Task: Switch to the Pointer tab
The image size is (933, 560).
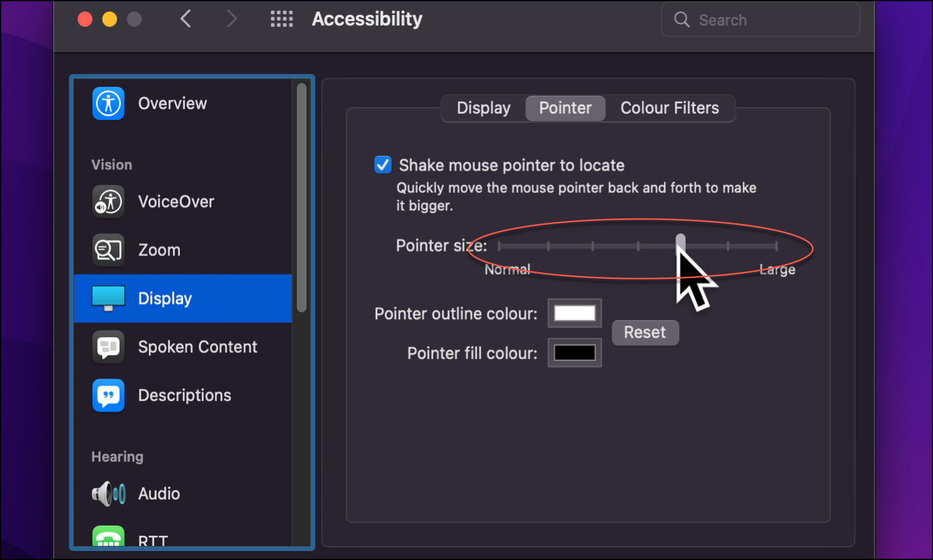Action: (565, 108)
